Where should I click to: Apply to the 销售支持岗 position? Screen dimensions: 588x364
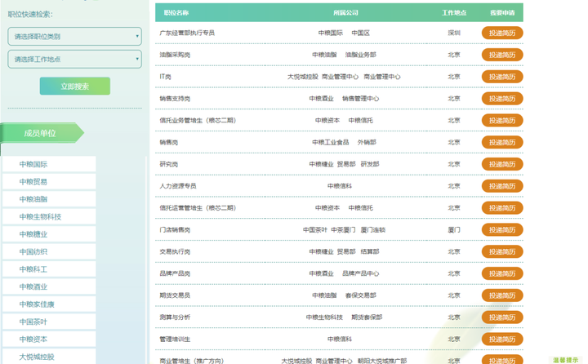502,99
